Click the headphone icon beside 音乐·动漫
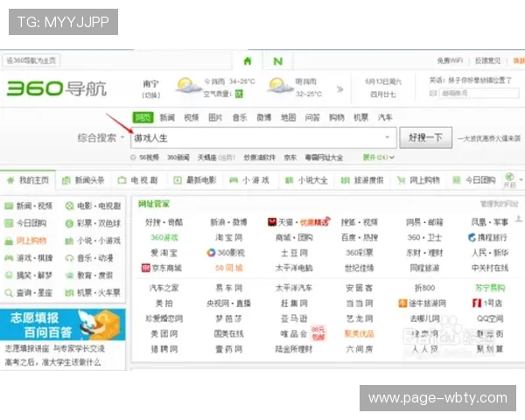This screenshot has height=420, width=525. pyautogui.click(x=69, y=258)
